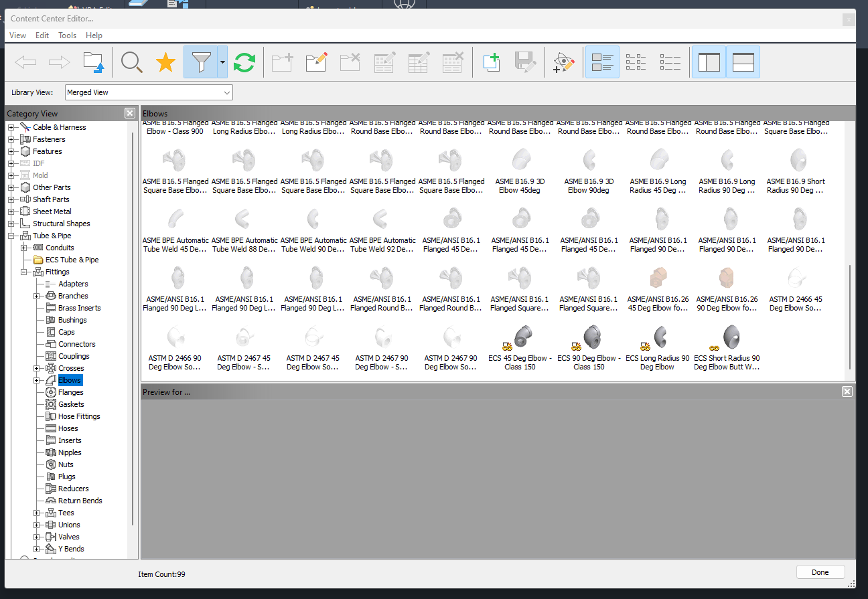Image resolution: width=868 pixels, height=599 pixels.
Task: Open the View menu
Action: coord(17,35)
